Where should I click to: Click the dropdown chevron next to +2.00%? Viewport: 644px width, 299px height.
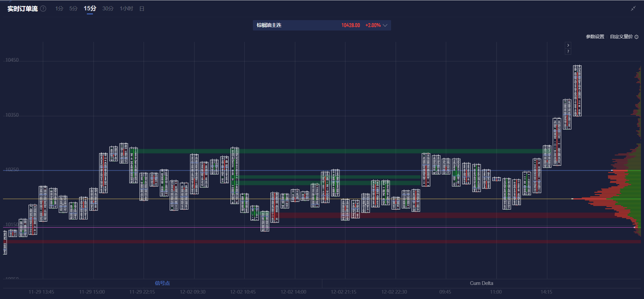coord(385,25)
